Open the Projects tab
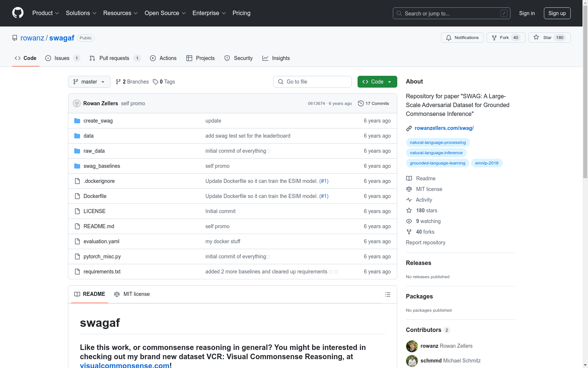 coord(201,58)
